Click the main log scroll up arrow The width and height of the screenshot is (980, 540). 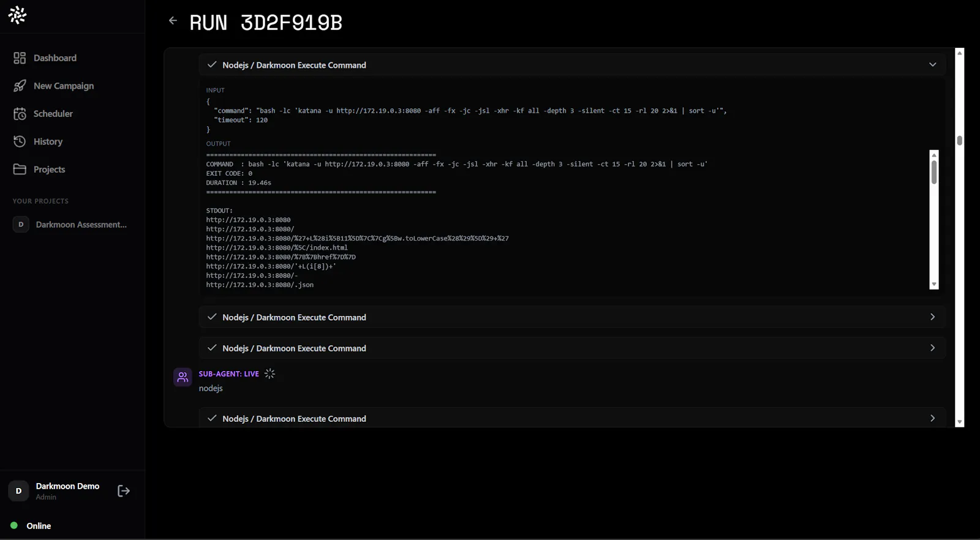point(960,53)
